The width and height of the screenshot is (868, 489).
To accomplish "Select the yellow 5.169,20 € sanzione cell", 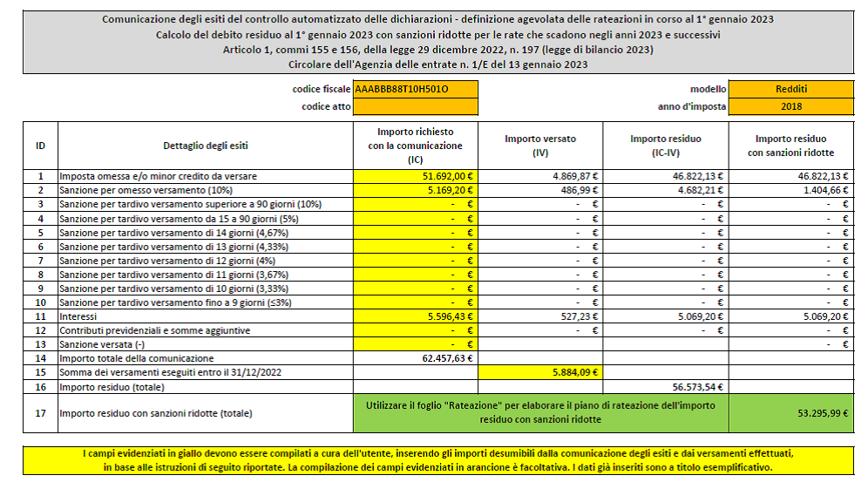I will [416, 188].
